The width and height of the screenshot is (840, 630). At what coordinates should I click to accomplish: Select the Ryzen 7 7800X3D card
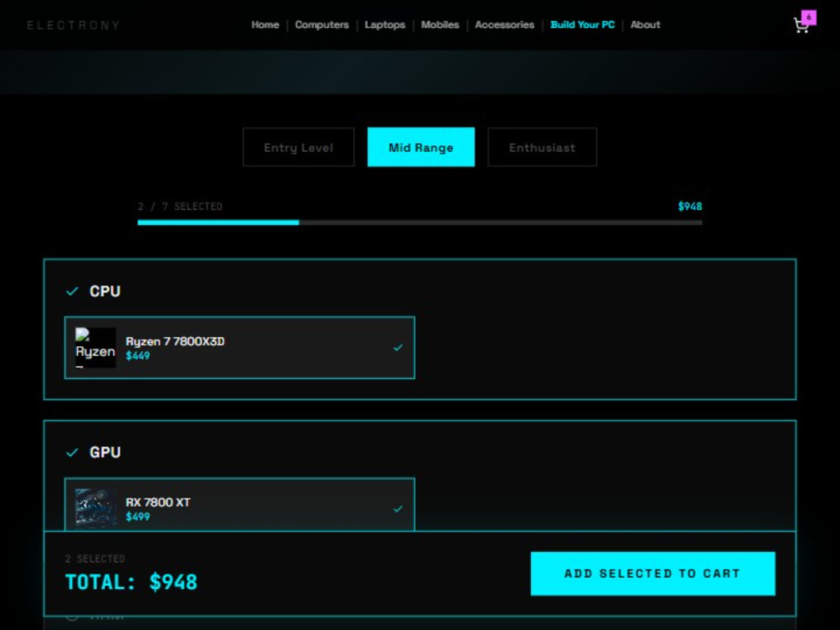coord(239,348)
